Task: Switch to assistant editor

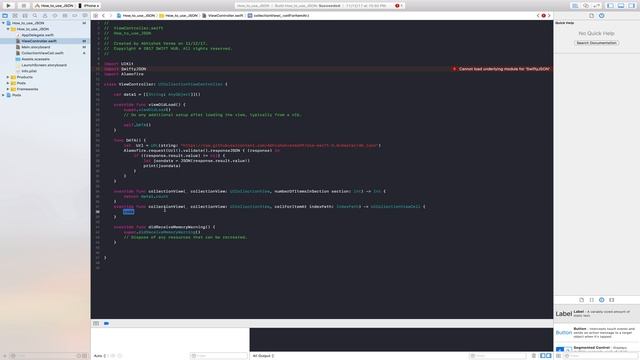Action: point(586,6)
